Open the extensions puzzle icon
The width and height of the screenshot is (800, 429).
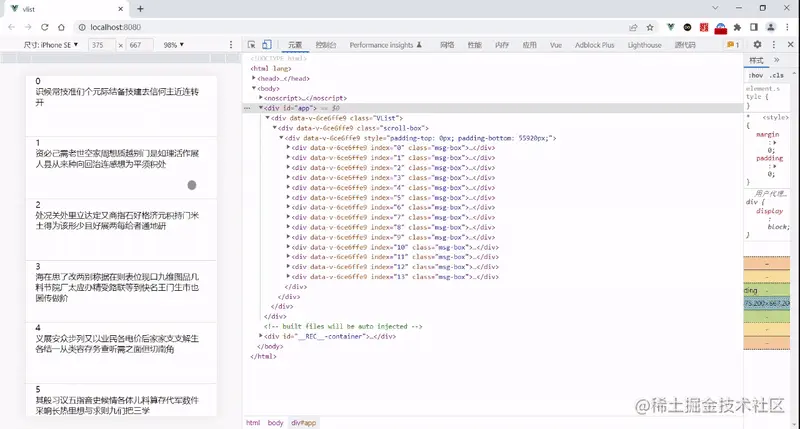coord(737,27)
